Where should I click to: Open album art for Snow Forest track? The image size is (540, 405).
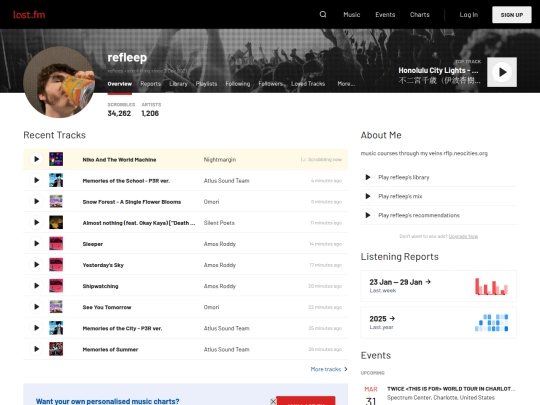click(56, 201)
